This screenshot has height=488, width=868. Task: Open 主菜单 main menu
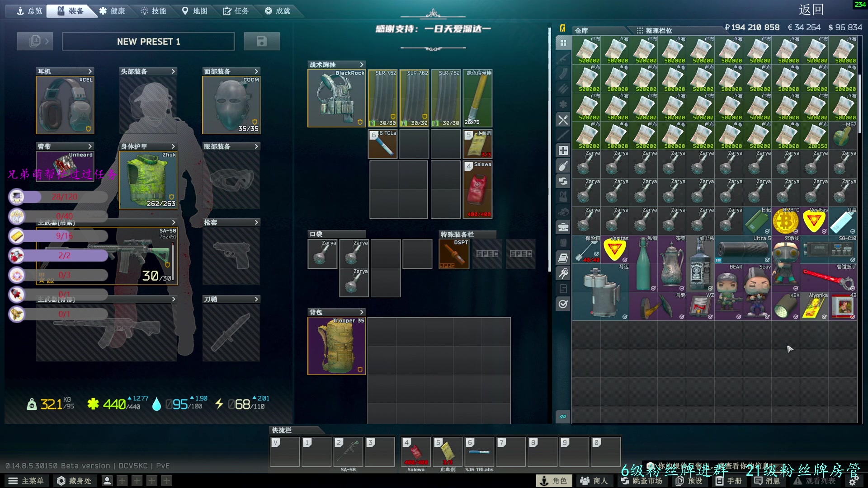tap(26, 481)
